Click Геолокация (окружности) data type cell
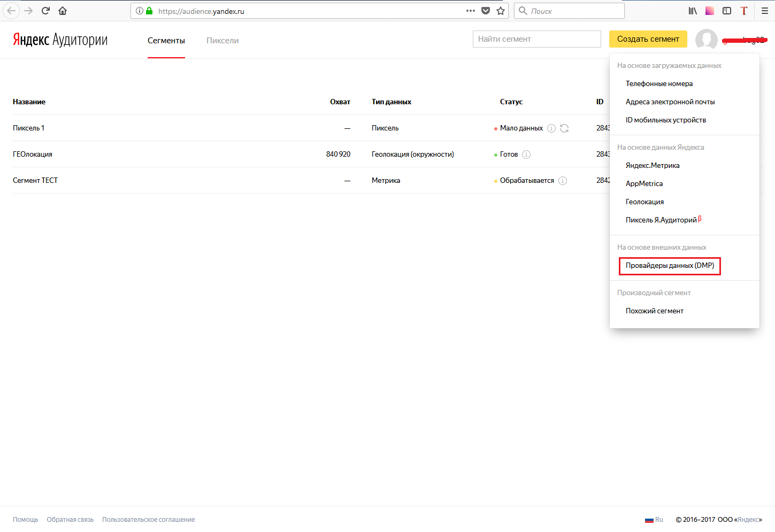This screenshot has height=532, width=775. pos(413,155)
